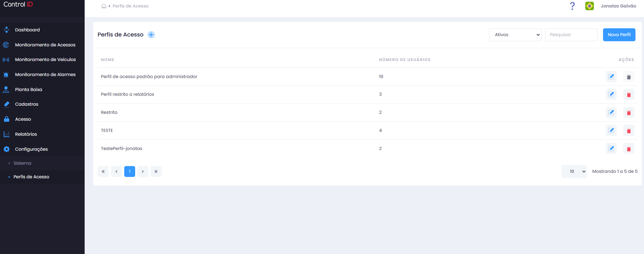Click the TestePerfil-jonatas profile name
The image size is (644, 254).
coord(121,149)
